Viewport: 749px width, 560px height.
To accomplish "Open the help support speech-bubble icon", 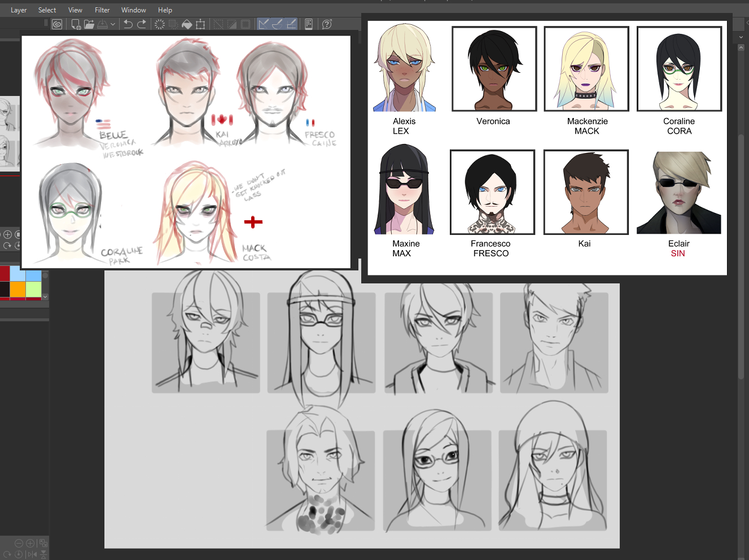I will 327,24.
